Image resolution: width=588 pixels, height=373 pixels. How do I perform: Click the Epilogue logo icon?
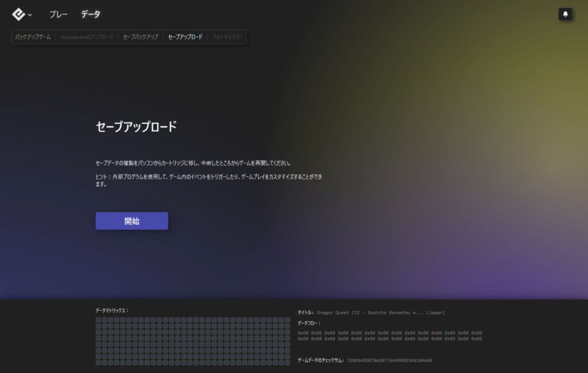(18, 14)
